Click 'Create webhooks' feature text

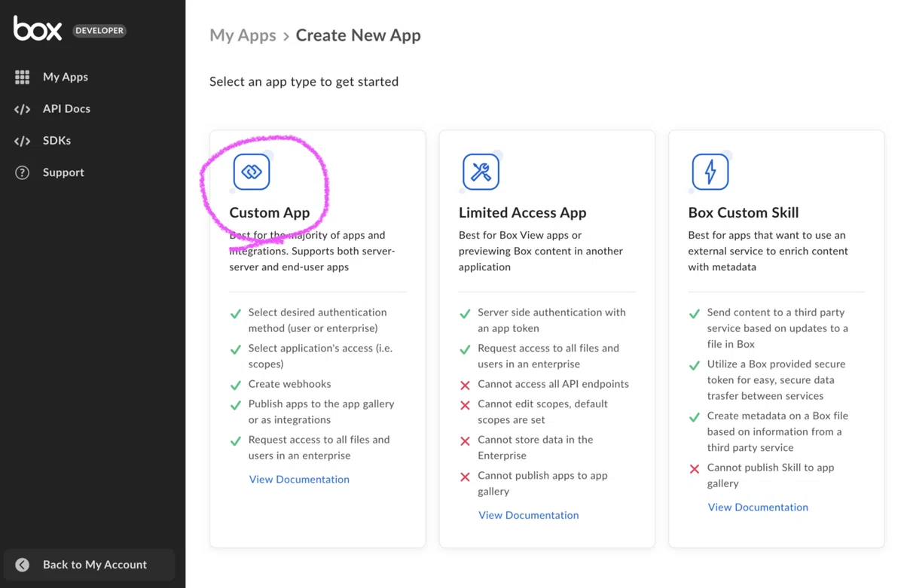tap(290, 384)
